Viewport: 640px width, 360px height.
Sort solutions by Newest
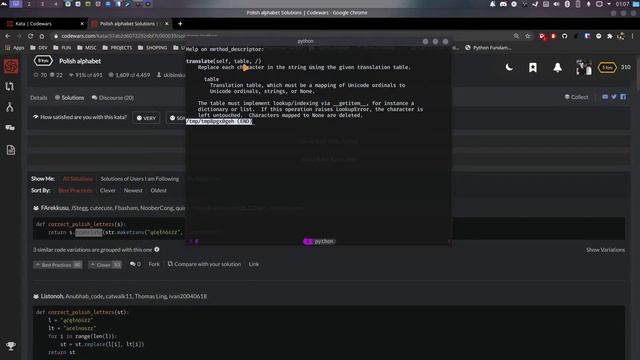coord(133,190)
